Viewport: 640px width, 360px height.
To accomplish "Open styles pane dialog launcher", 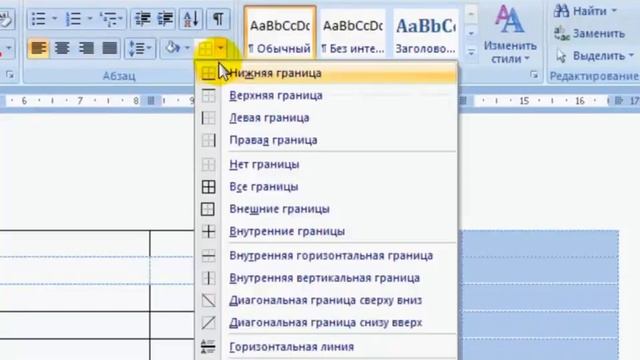I will [534, 75].
